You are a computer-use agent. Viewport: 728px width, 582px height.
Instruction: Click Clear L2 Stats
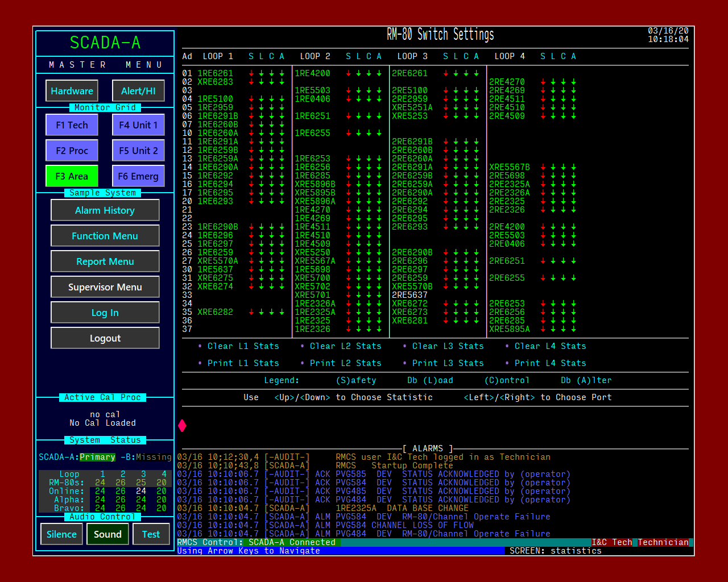pos(345,346)
